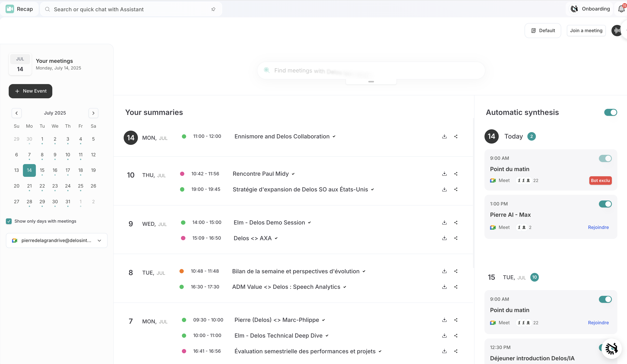Expand Ennismore and Delos Collaboration details
This screenshot has width=627, height=364.
pos(334,137)
